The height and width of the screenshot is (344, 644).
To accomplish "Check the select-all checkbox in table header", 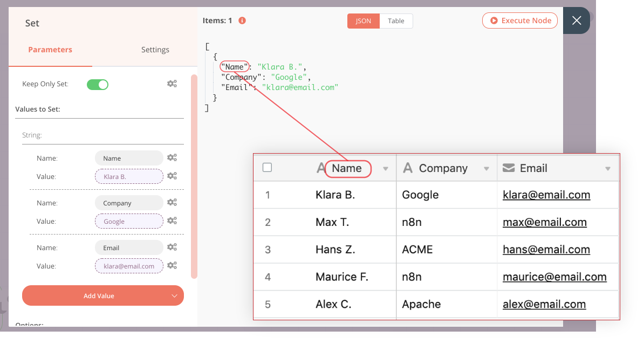I will click(x=267, y=168).
